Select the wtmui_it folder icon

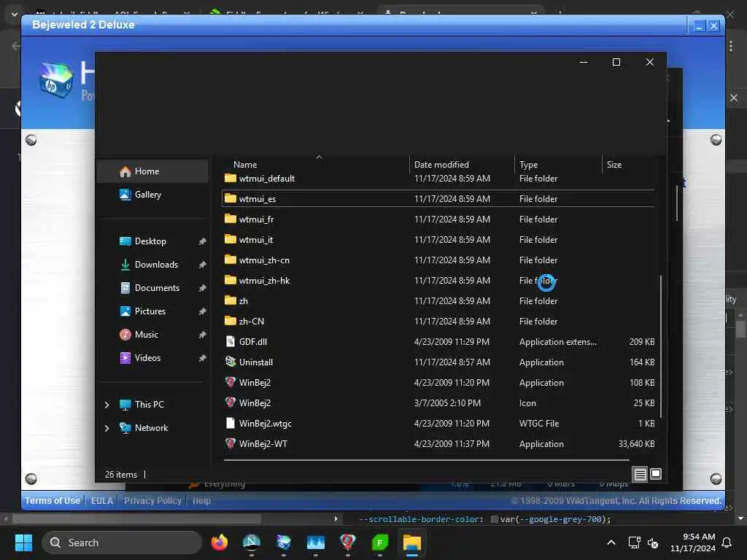[231, 239]
